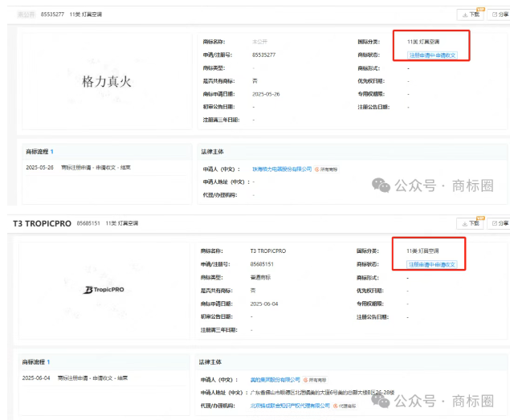The height and width of the screenshot is (420, 510).
Task: Click the 所有商标 icon beside 美的集团 applicant
Action: (x=318, y=379)
